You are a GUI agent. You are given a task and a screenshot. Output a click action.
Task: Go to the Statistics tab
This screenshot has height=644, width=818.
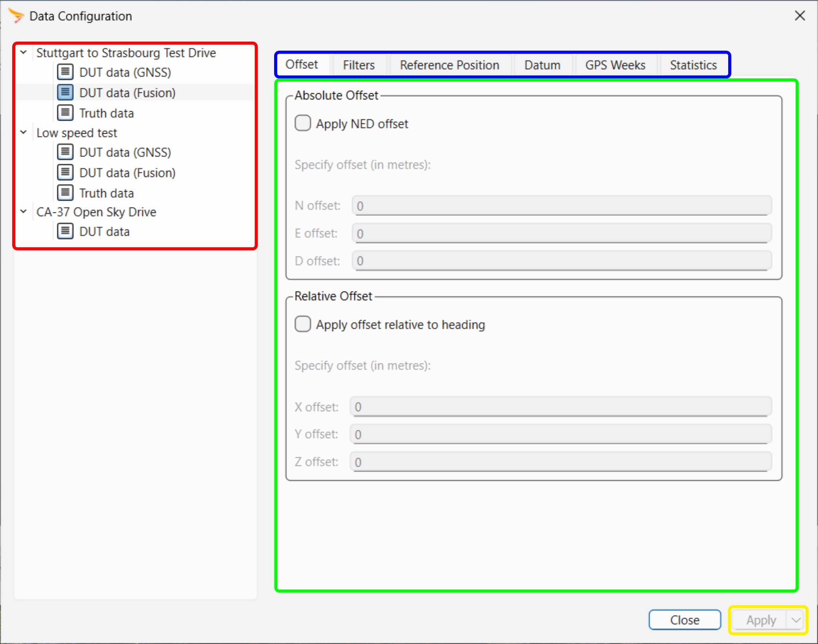click(x=693, y=65)
